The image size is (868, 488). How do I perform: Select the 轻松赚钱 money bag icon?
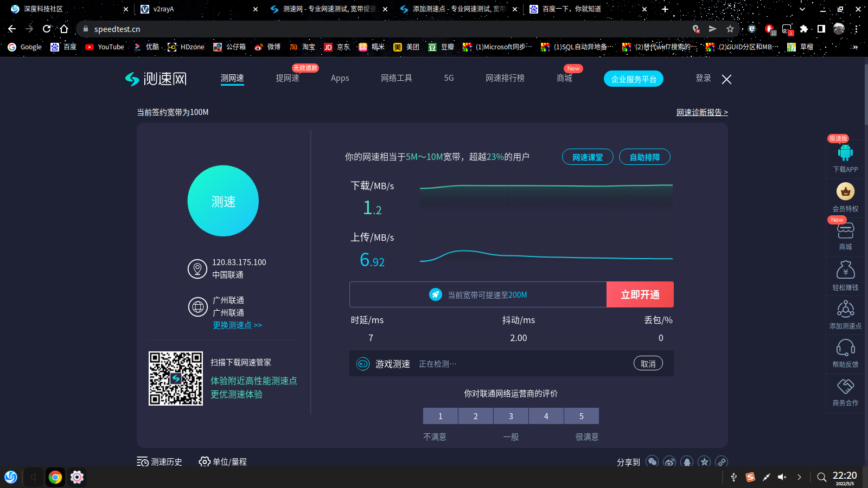845,270
